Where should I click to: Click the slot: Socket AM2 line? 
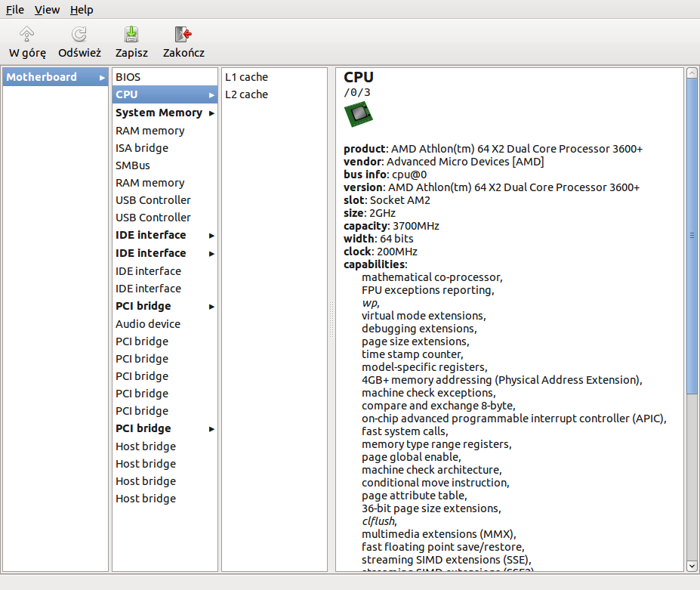(x=387, y=200)
